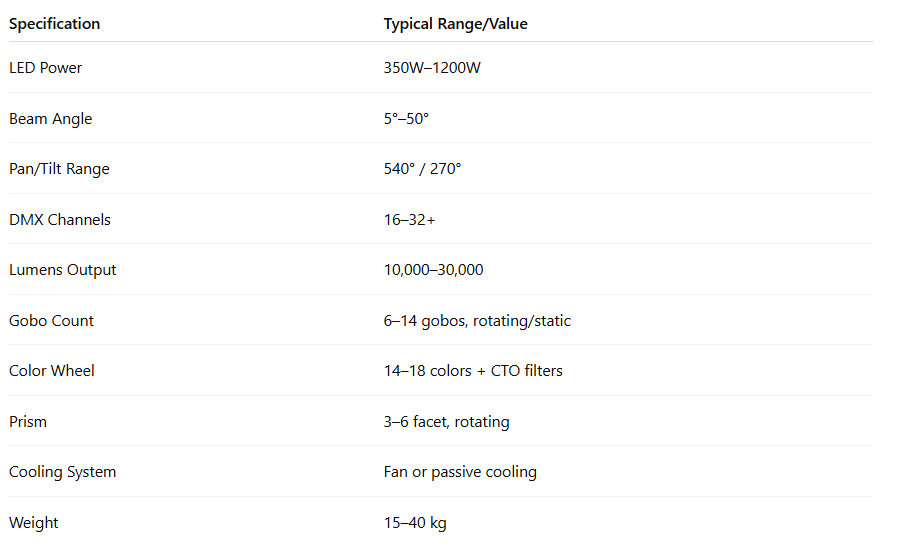
Task: Select the DMX Channels row label
Action: coord(60,220)
